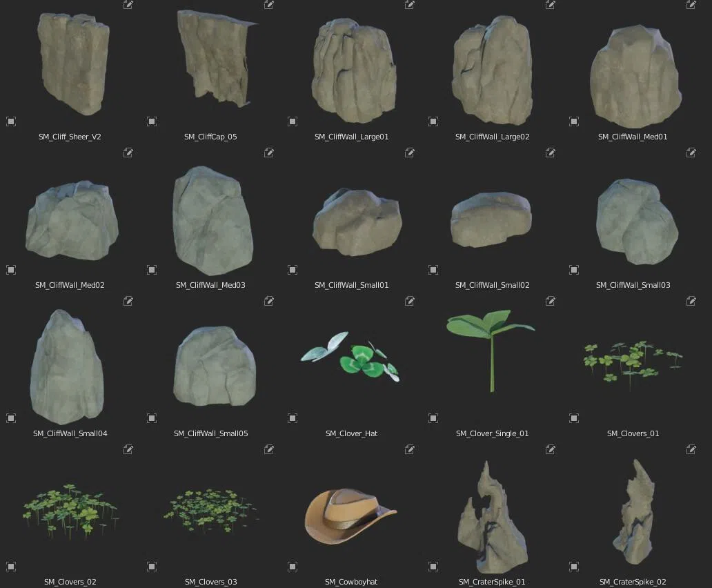Tick the selection checkbox for SM_CliffWall_Large01

pos(293,121)
